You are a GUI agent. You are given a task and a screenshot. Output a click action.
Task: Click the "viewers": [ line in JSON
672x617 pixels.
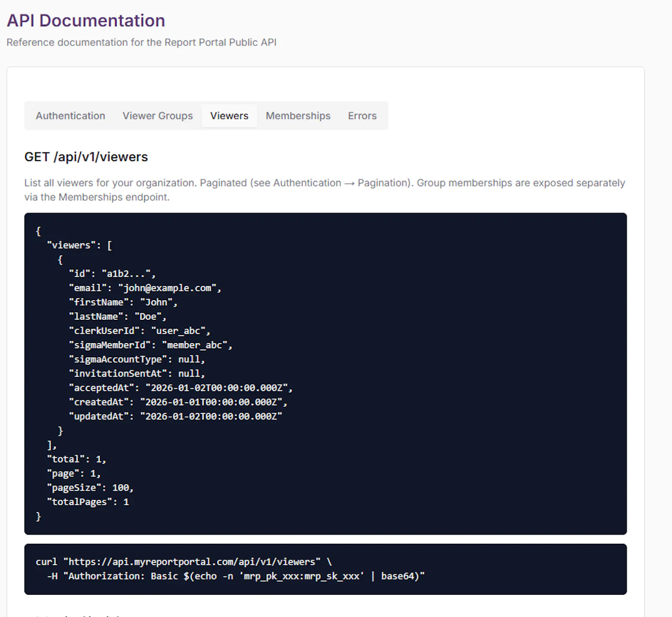[x=79, y=245]
